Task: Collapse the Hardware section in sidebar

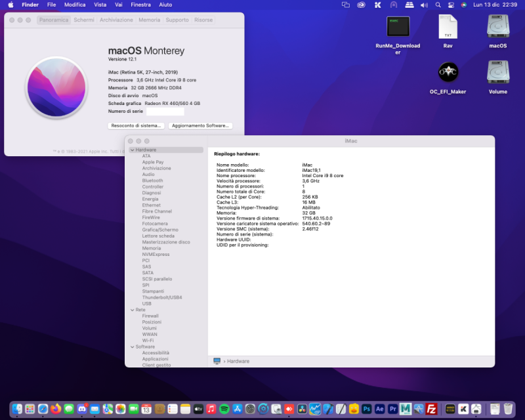Action: (133, 150)
